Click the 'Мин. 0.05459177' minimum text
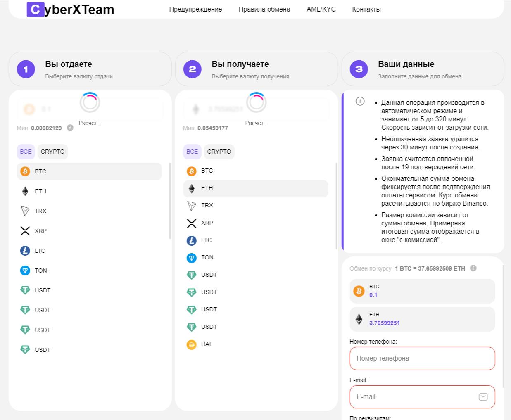 206,128
